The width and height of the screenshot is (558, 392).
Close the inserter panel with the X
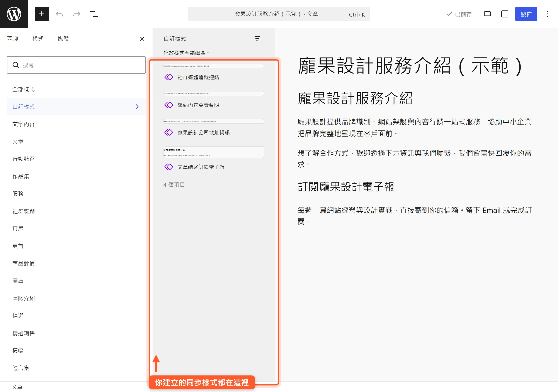(142, 39)
